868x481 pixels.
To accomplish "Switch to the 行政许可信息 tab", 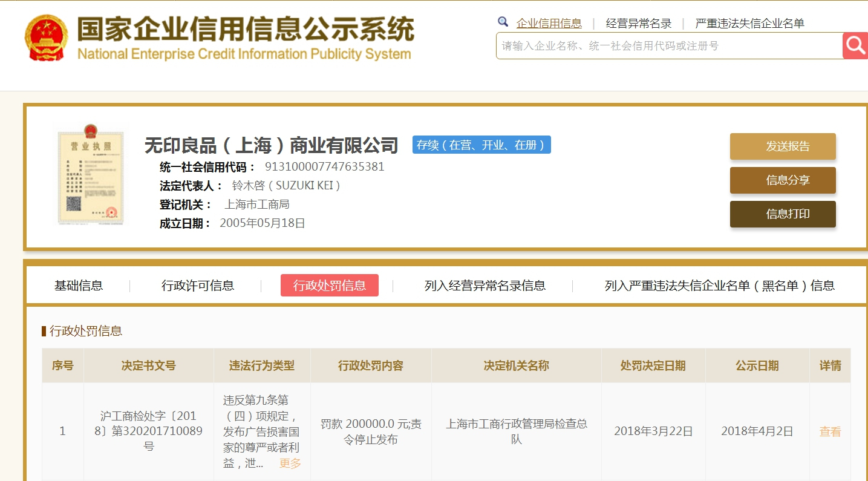I will [x=198, y=286].
